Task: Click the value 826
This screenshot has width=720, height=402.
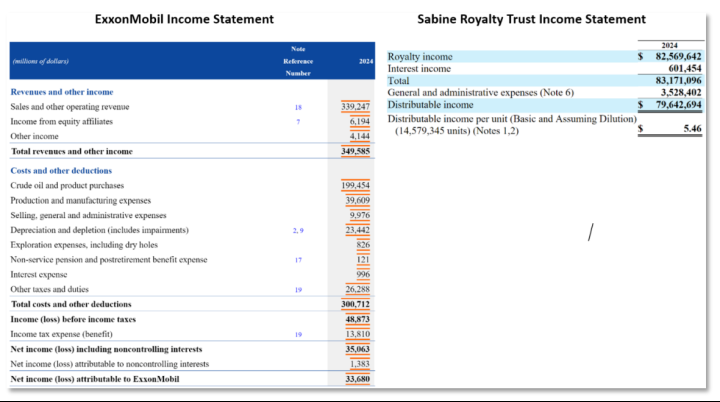Action: coord(363,245)
